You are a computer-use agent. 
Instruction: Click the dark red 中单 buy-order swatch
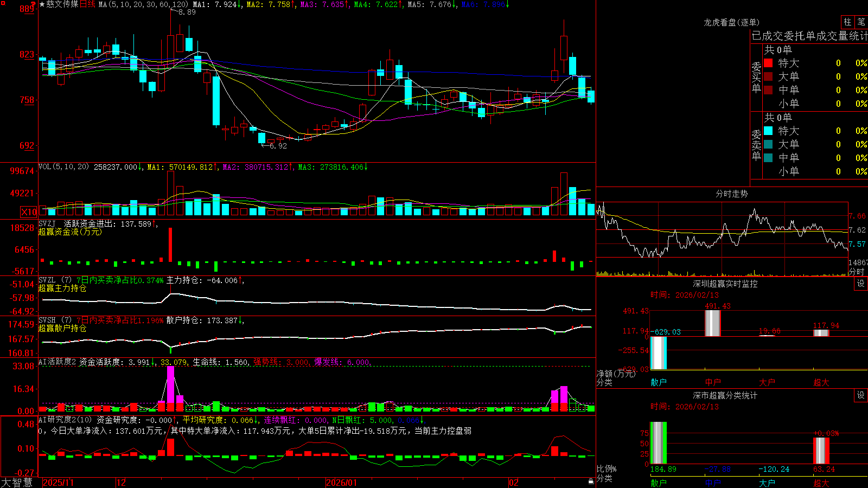coord(768,90)
